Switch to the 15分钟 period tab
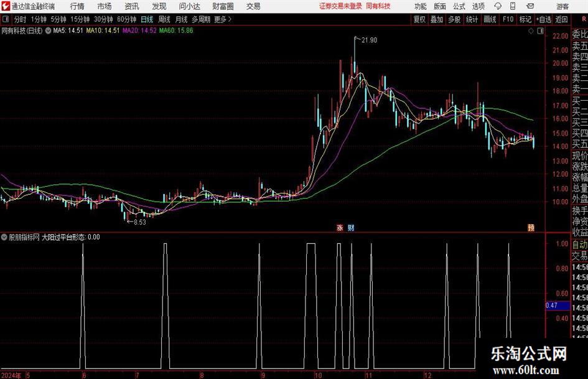Image resolution: width=588 pixels, height=379 pixels. pyautogui.click(x=80, y=19)
